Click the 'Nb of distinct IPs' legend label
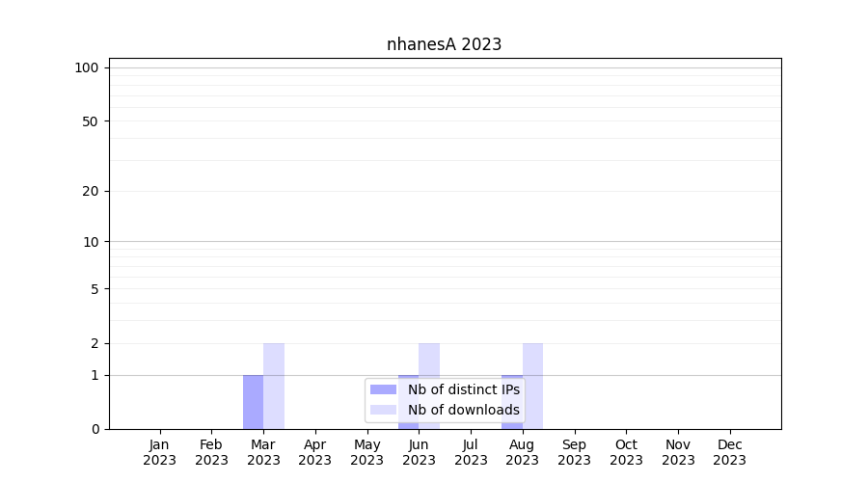Screen dimensions: 868x482 point(463,389)
